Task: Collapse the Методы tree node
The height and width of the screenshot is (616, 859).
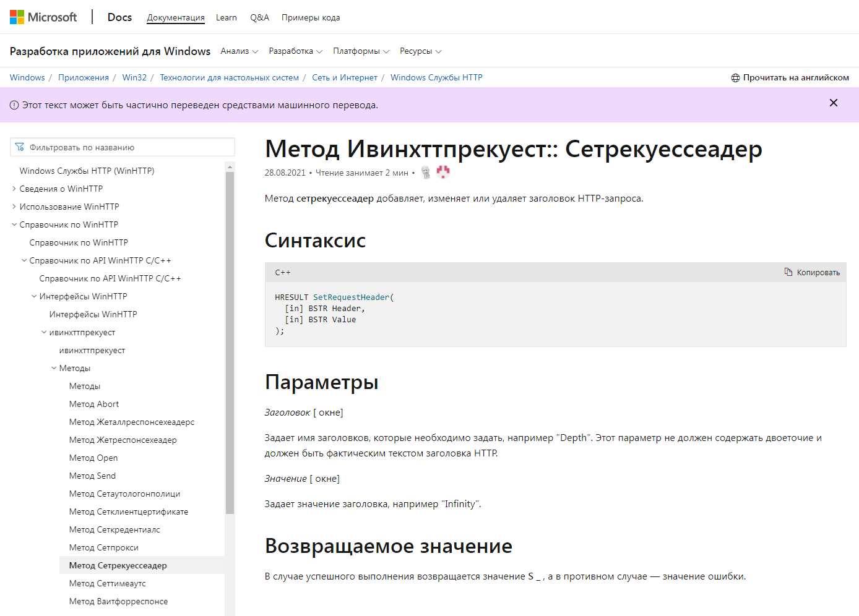Action: pyautogui.click(x=54, y=368)
